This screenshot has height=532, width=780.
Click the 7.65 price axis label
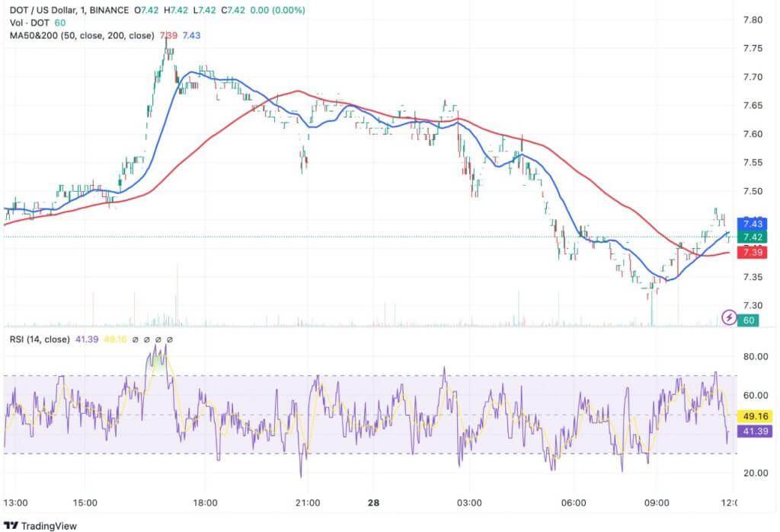[753, 105]
